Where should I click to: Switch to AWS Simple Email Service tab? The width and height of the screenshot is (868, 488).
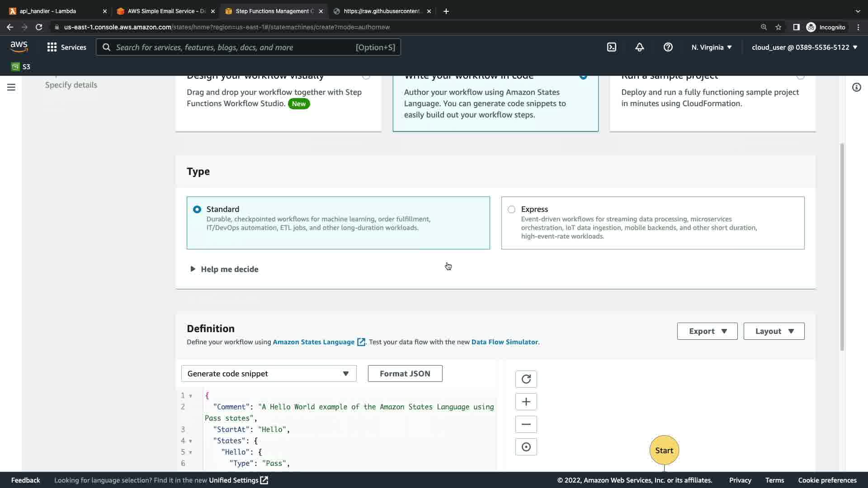point(166,11)
